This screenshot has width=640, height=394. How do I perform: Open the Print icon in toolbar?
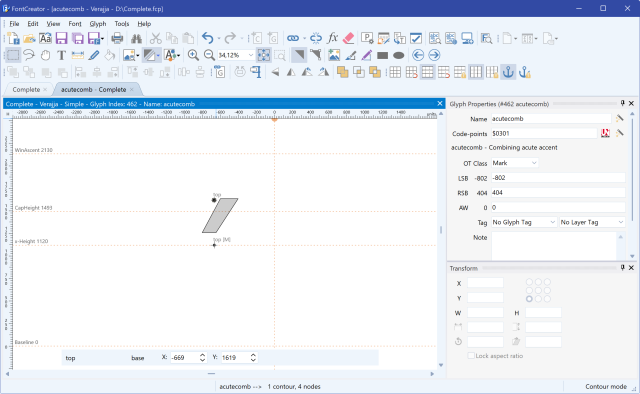point(117,38)
